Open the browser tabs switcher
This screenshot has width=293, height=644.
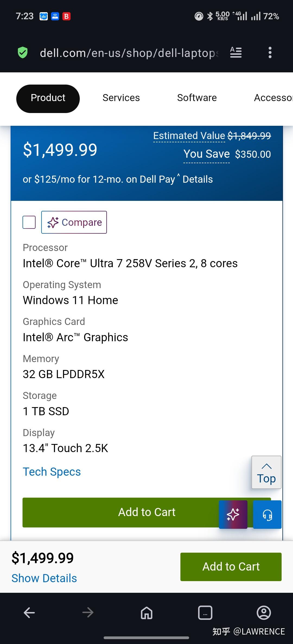[x=205, y=613]
